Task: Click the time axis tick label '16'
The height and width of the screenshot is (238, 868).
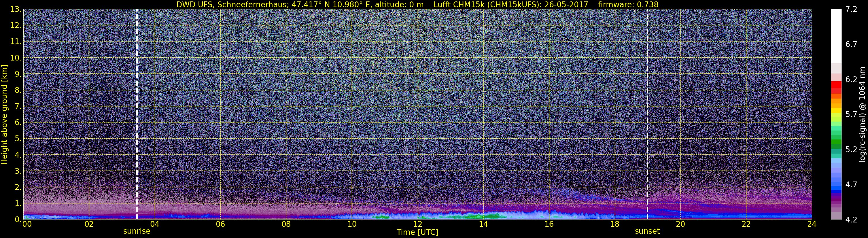Action: pos(549,224)
